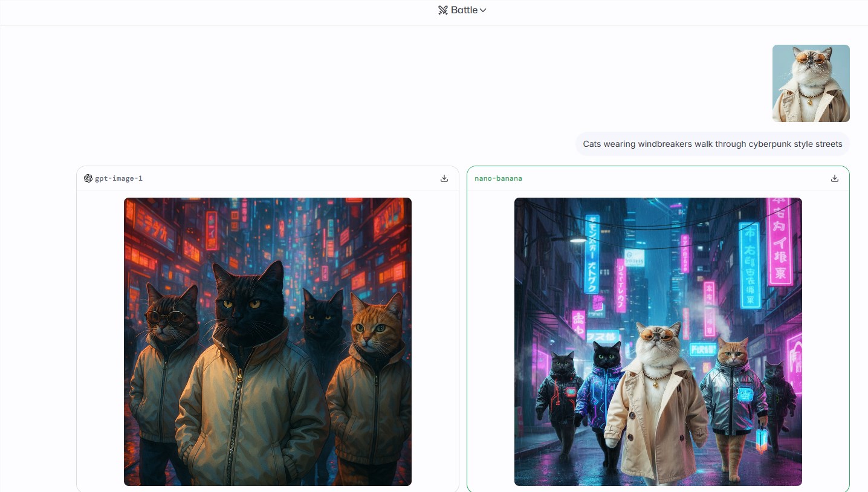The width and height of the screenshot is (868, 492).
Task: Open the uploaded cat reference thumbnail
Action: [x=811, y=83]
